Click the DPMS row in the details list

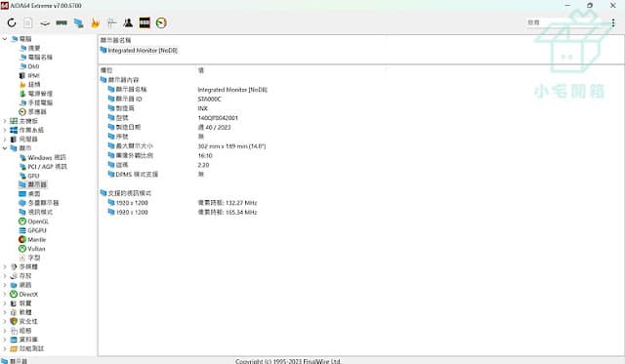[156, 174]
